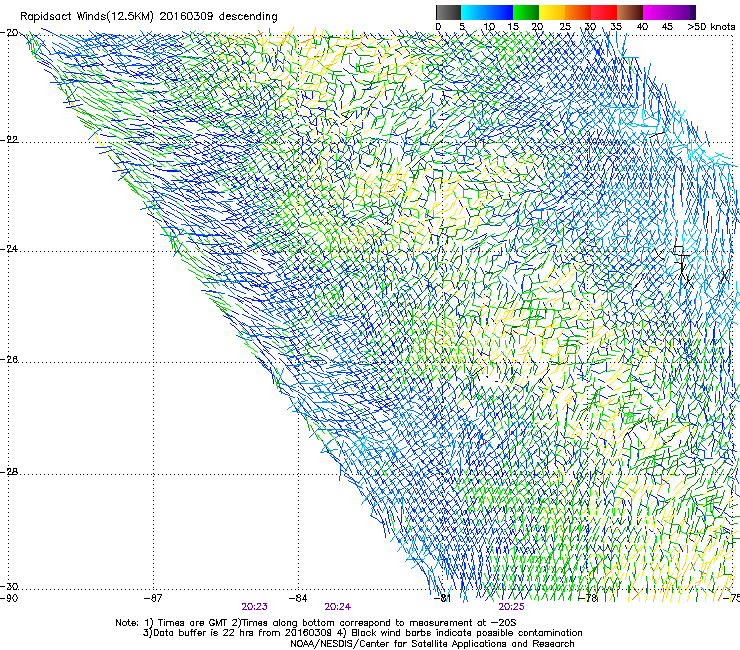Click the green 15-20 knots color segment
Viewport: 740px width, 650px height.
[x=526, y=12]
